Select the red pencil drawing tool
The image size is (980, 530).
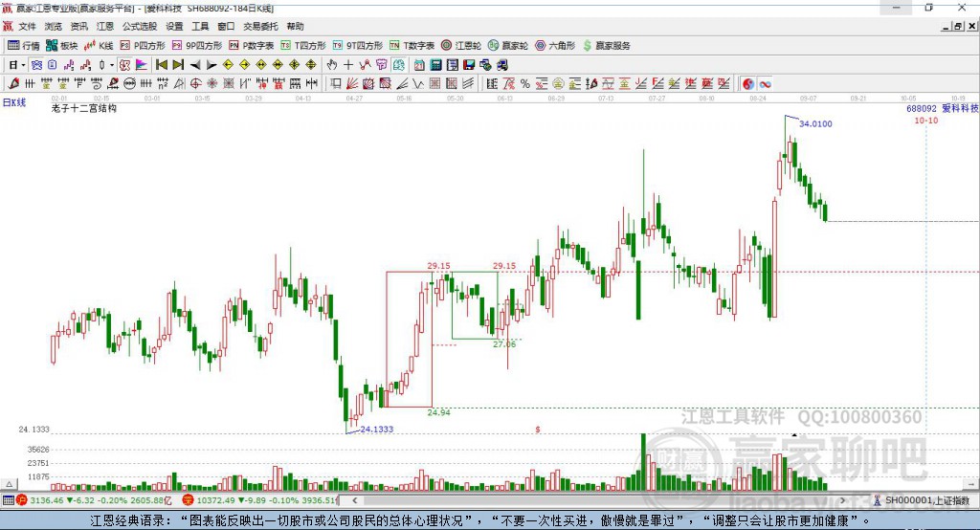(x=13, y=83)
